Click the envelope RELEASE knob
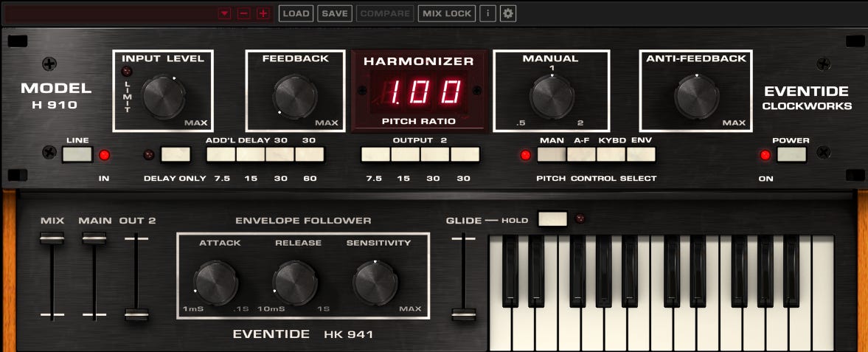The height and width of the screenshot is (352, 868). coord(295,283)
